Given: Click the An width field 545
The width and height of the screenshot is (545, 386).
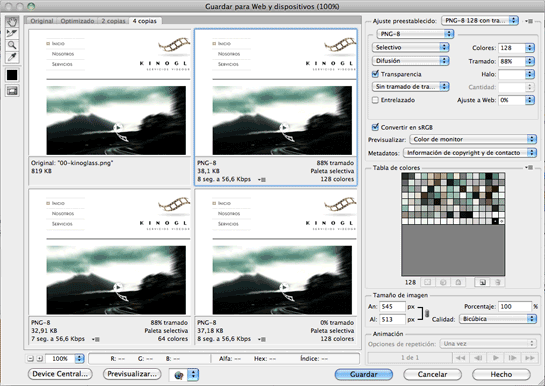Looking at the screenshot, I should pos(392,307).
